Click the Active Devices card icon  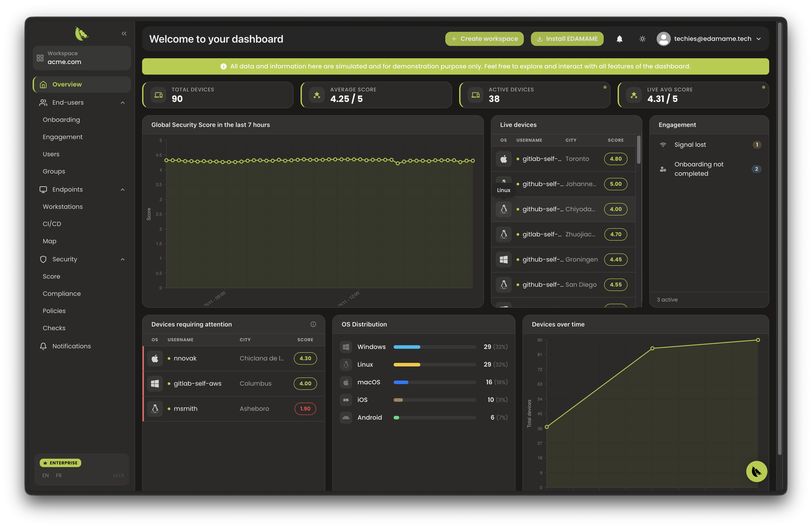[476, 95]
